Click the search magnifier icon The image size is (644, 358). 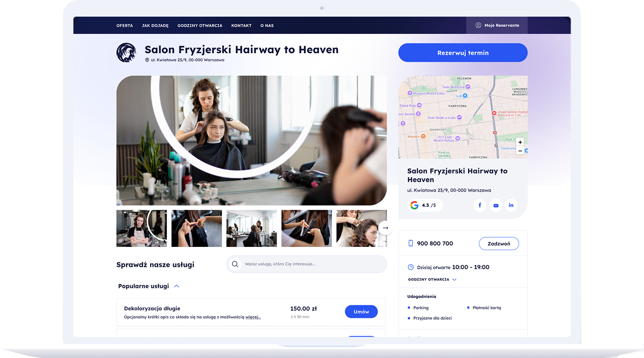click(x=235, y=264)
